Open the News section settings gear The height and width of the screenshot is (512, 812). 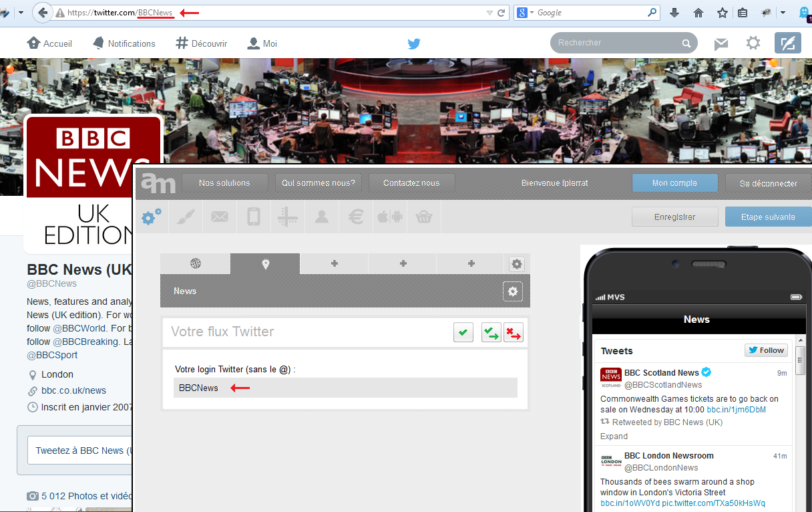[x=512, y=291]
